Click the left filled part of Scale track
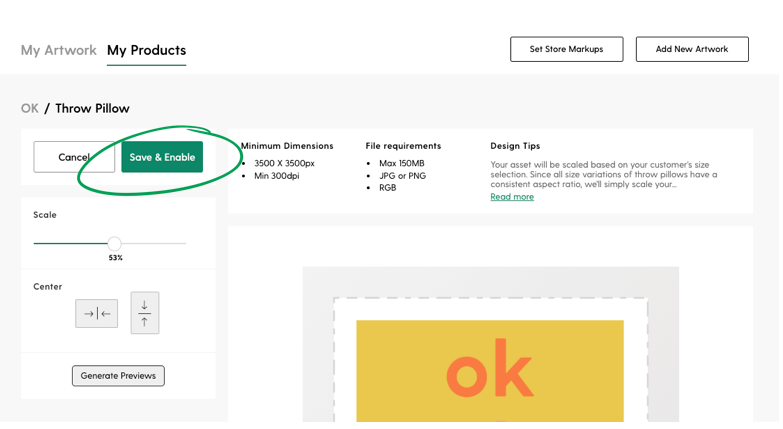 70,243
